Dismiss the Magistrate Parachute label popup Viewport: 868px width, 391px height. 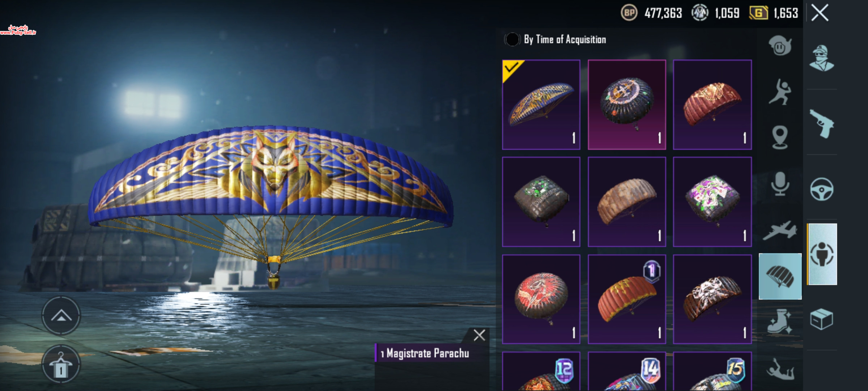coord(479,335)
